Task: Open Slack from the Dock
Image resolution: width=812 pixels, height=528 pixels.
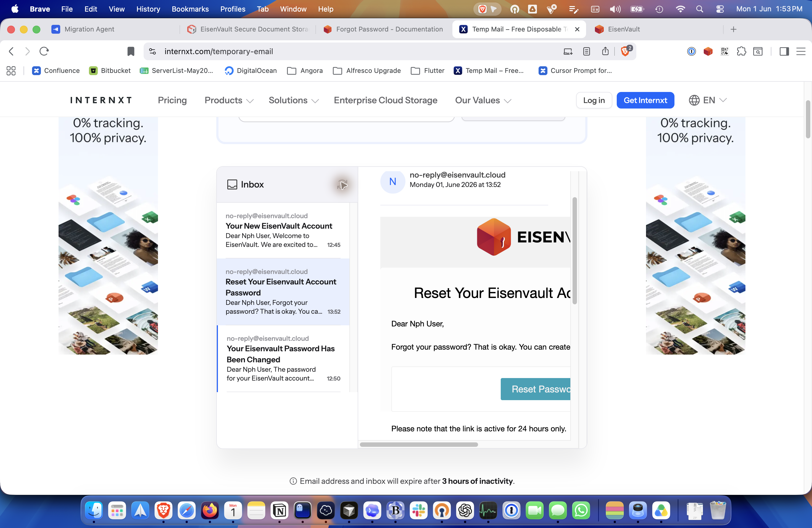Action: click(419, 510)
